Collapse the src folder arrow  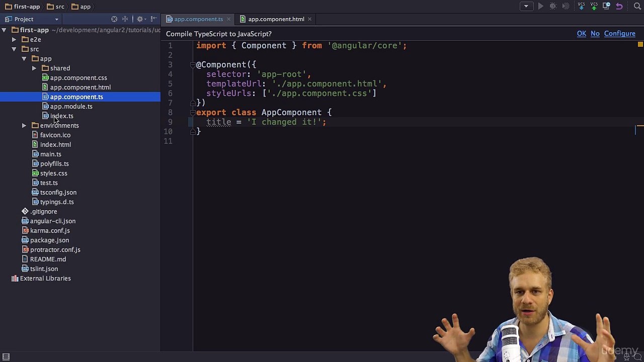click(14, 49)
